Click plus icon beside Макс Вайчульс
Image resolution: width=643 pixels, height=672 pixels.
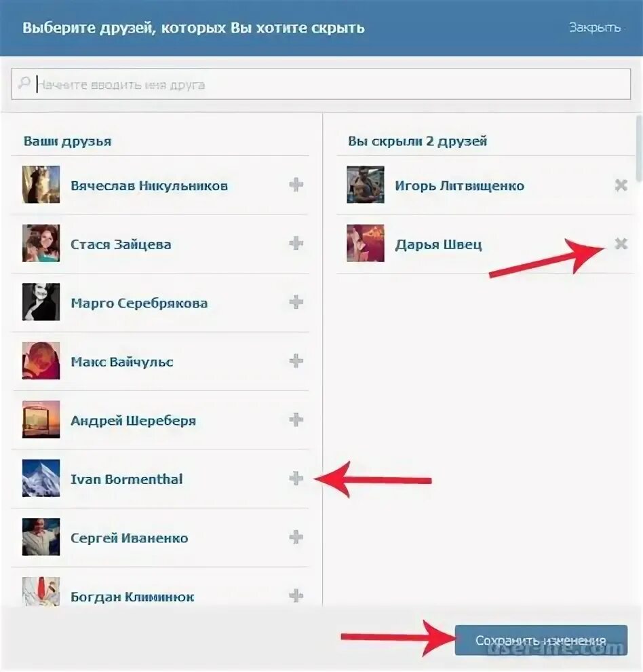point(296,361)
